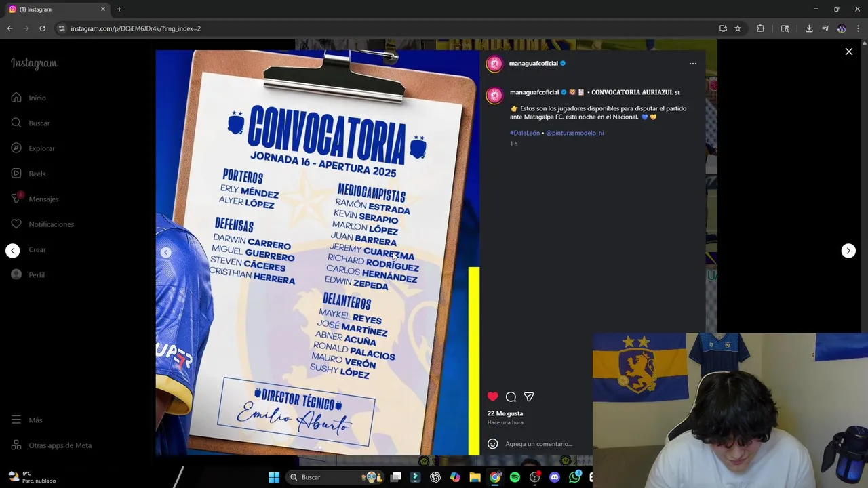Click managuafcoficial avatar beside the caption

point(495,95)
